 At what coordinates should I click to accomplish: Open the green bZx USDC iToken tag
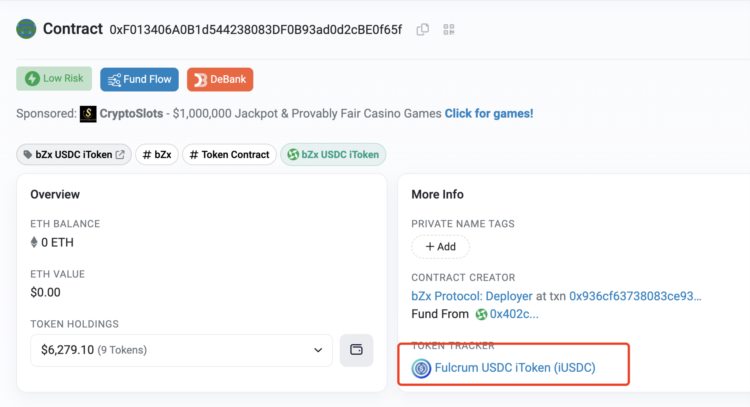pos(335,155)
